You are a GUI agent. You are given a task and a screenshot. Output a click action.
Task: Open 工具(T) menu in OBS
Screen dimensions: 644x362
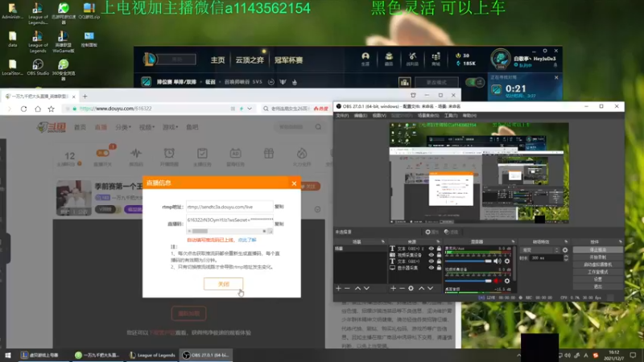click(451, 116)
